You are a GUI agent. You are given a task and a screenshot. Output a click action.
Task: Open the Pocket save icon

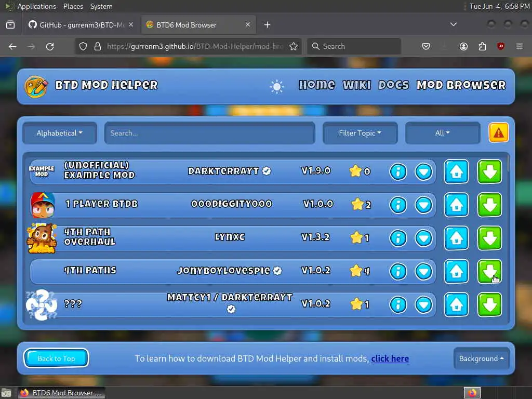point(426,46)
